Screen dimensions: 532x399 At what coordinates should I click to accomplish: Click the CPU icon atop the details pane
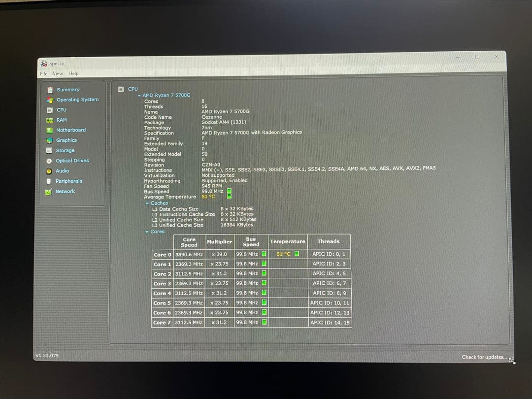coord(121,89)
